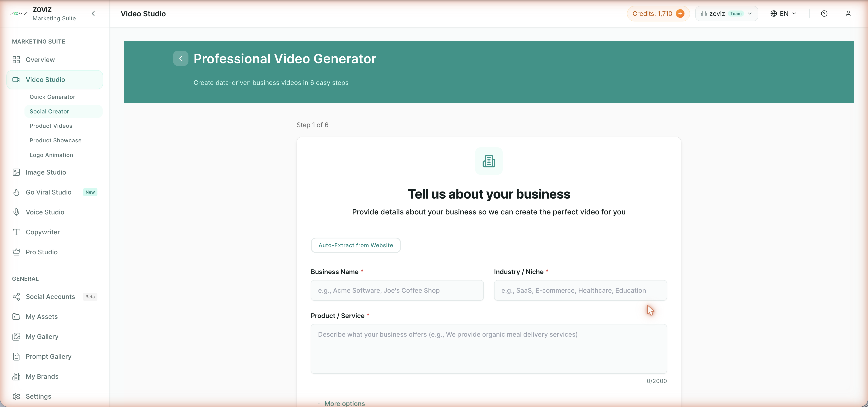Click the Step 1 of 6 label
Image resolution: width=868 pixels, height=407 pixels.
[312, 125]
